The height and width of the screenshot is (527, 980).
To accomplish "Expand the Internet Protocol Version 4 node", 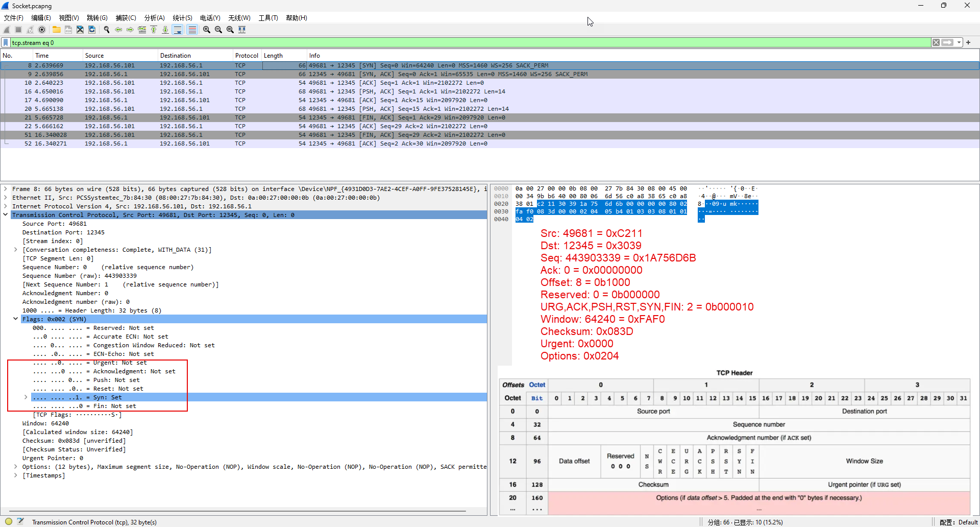I will click(6, 206).
